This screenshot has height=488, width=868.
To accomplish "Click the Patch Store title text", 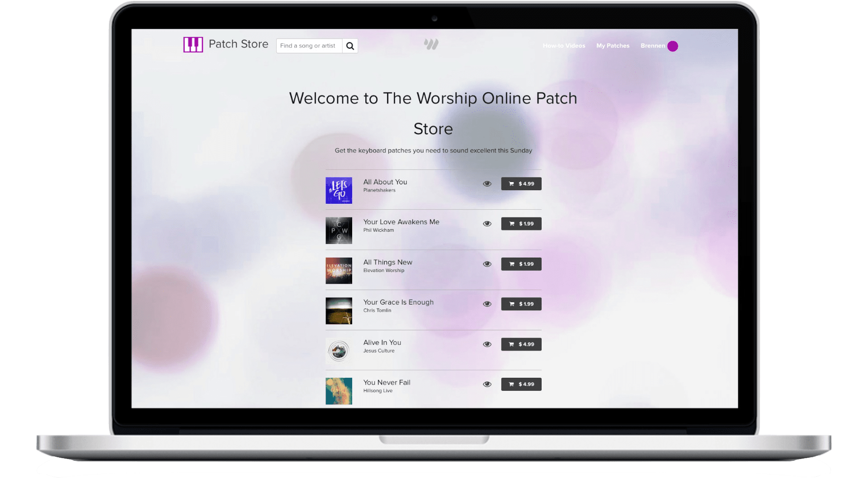I will [x=238, y=44].
